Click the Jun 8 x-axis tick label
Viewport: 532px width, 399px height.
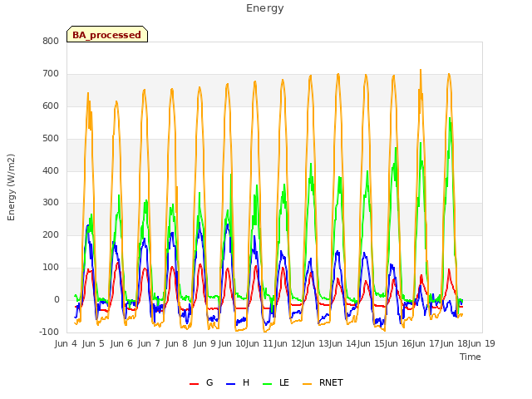176,343
